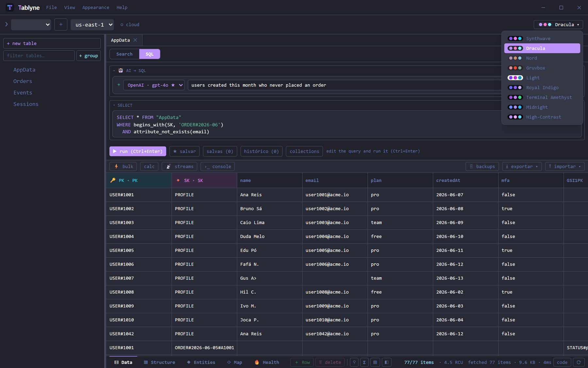Click the plus icon beside model selector
The width and height of the screenshot is (588, 368).
[x=119, y=85]
